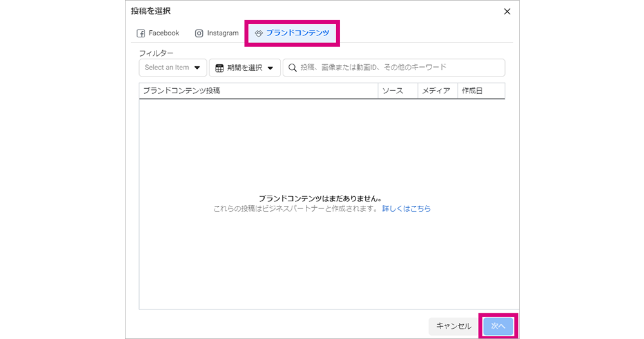The width and height of the screenshot is (644, 339).
Task: Click the calendar icon in date filter
Action: point(220,68)
